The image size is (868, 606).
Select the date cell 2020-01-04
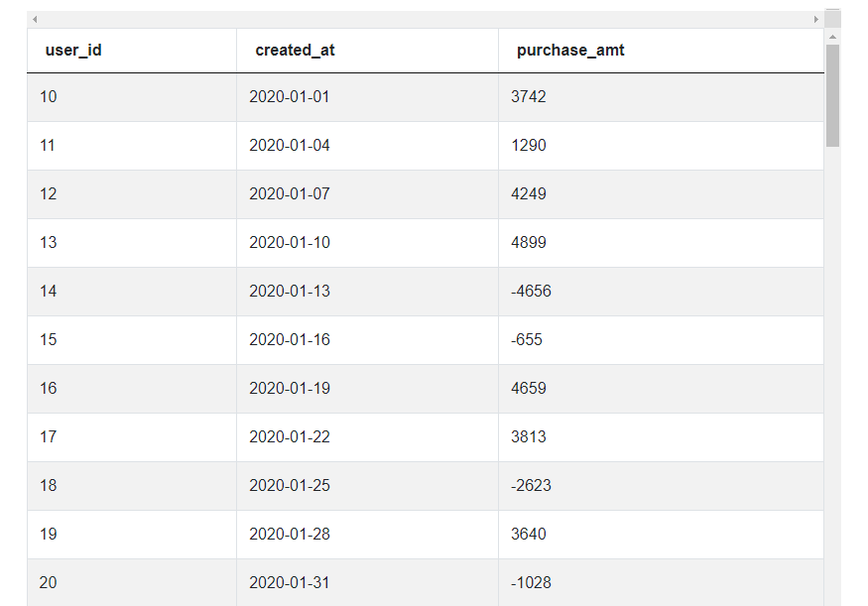pos(290,145)
